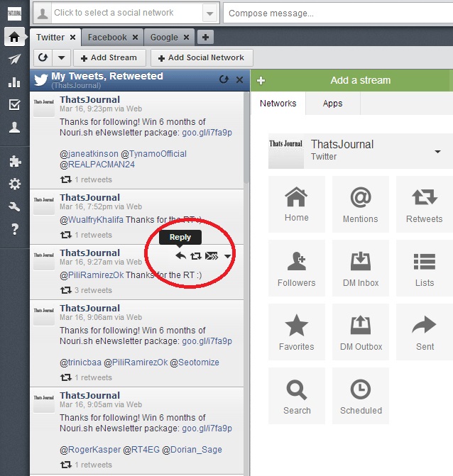The width and height of the screenshot is (453, 476).
Task: Add the Search stream tile
Action: [297, 396]
